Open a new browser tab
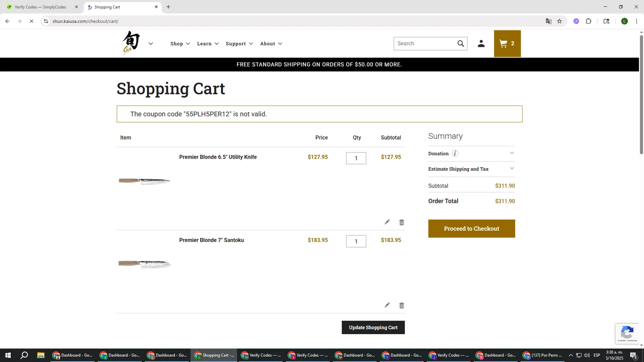The width and height of the screenshot is (644, 362). coord(168,7)
